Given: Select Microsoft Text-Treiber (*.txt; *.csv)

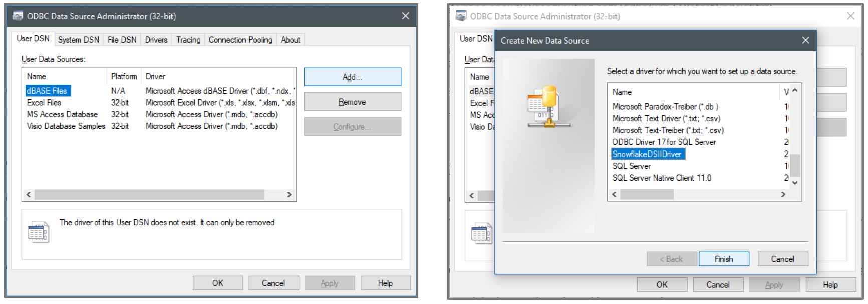Looking at the screenshot, I should tap(668, 130).
